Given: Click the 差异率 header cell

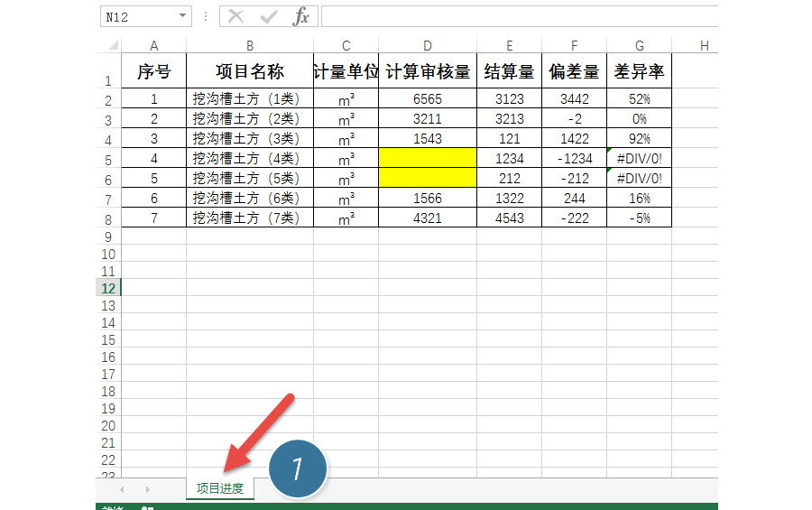Looking at the screenshot, I should (x=639, y=70).
